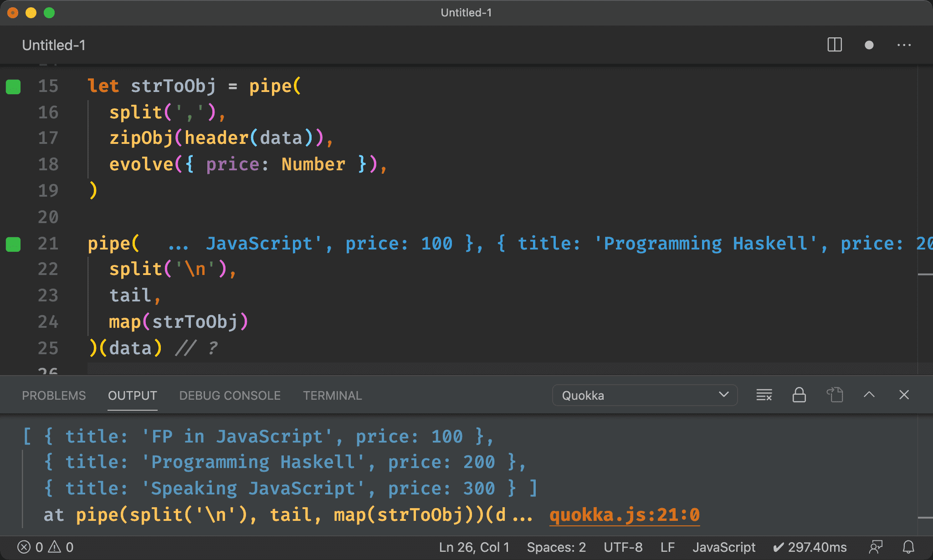Click "split('\n')" on line 22
The image size is (933, 560).
click(168, 269)
